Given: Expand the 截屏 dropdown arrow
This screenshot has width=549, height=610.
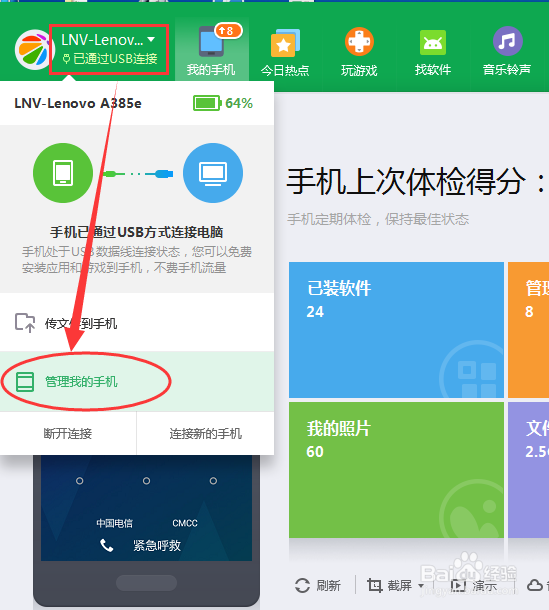Looking at the screenshot, I should pos(421,585).
